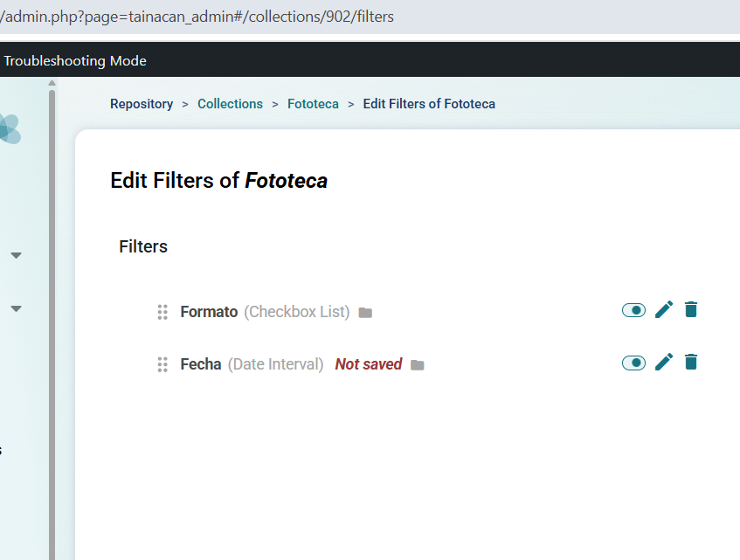Screen dimensions: 740x560
Task: Navigate to Fototeca breadcrumb link
Action: [313, 104]
